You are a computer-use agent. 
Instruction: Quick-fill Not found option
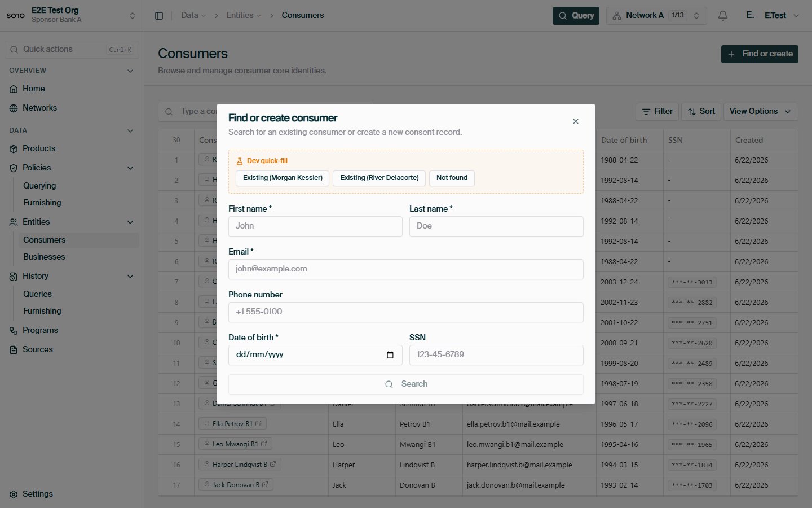tap(452, 178)
